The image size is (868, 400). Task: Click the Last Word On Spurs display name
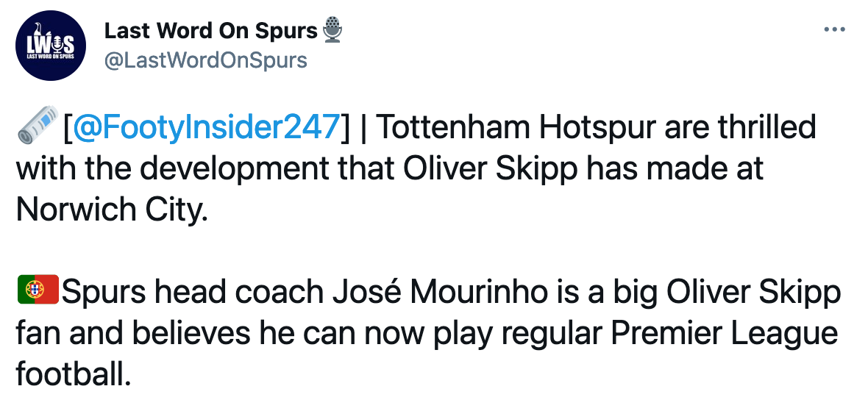[210, 31]
